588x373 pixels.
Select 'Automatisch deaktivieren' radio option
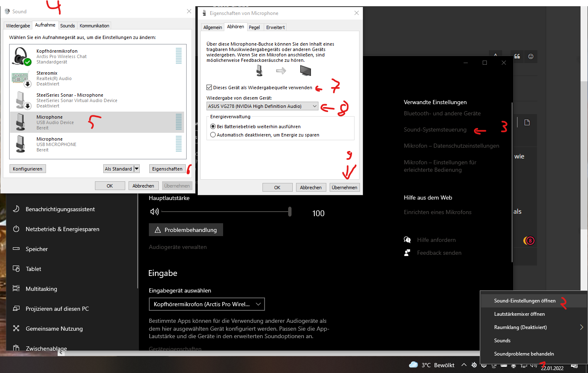point(213,135)
